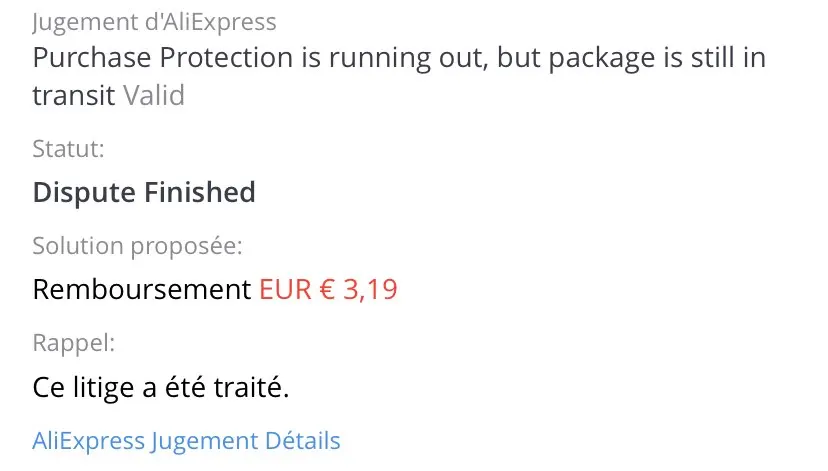Click the word transit in the judgement reason
Screen dimensions: 828x471
click(x=74, y=96)
